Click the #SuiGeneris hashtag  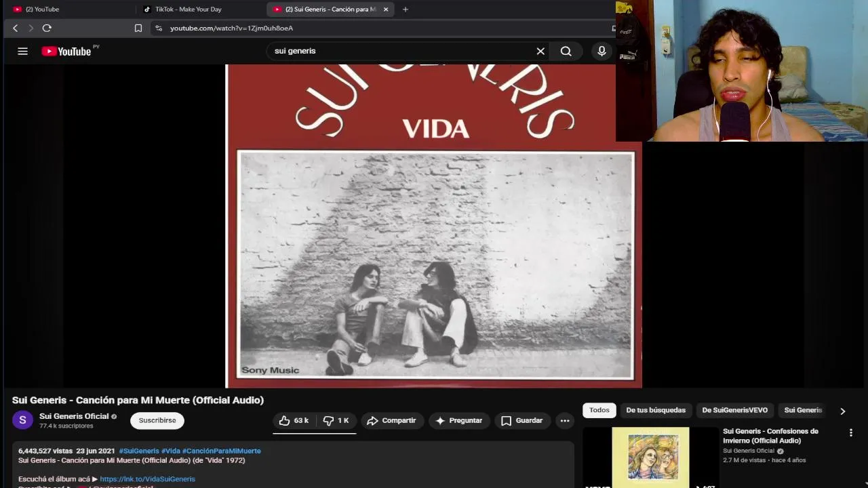coord(139,451)
